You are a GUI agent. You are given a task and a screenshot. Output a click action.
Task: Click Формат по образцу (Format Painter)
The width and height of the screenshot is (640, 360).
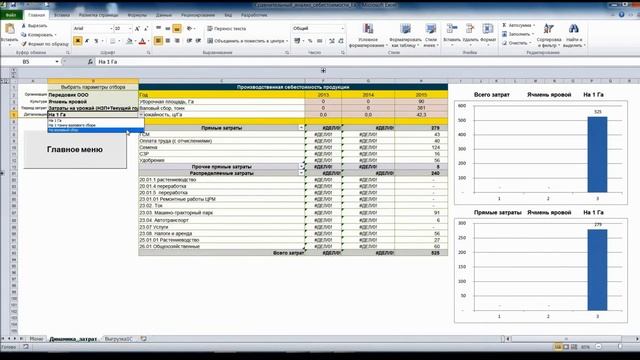pos(45,43)
